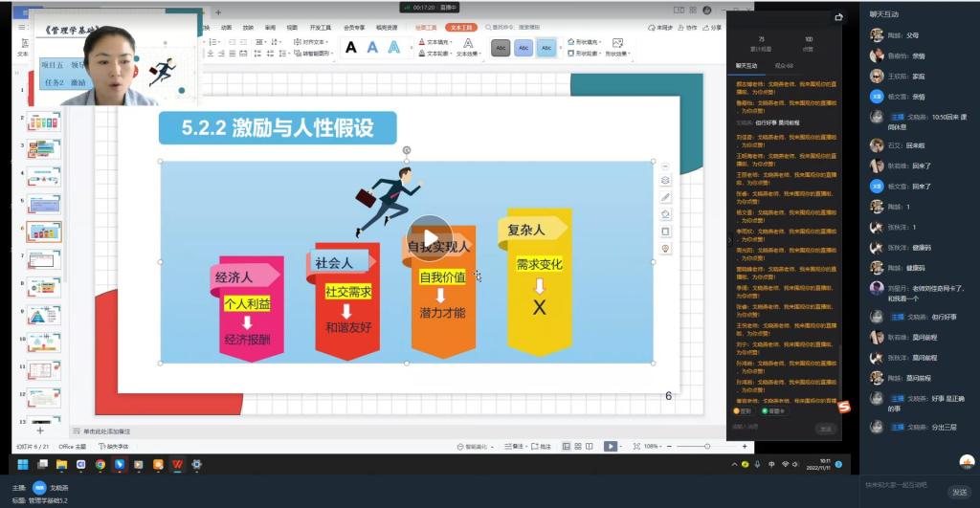Play the video embedded in the slide
Viewport: 980px width, 508px height.
tap(430, 238)
